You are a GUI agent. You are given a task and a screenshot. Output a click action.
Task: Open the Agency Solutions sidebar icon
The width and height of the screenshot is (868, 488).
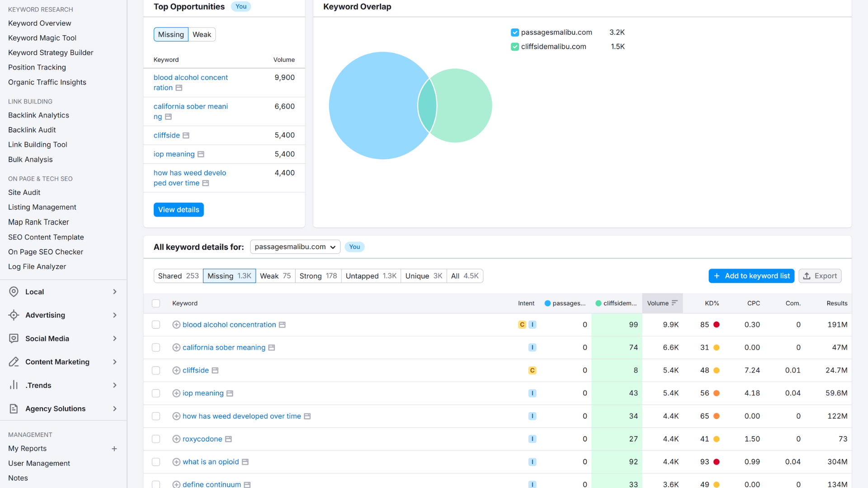click(13, 408)
